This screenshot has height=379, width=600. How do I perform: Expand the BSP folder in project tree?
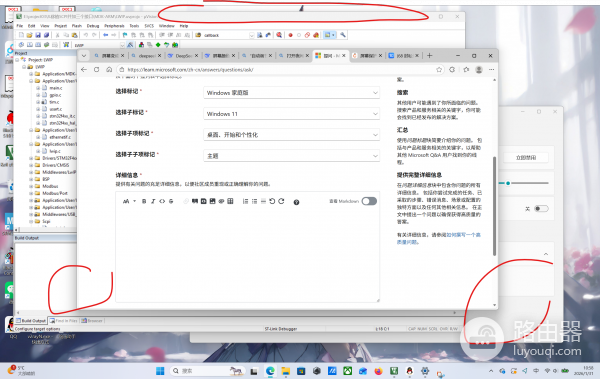tap(31, 179)
